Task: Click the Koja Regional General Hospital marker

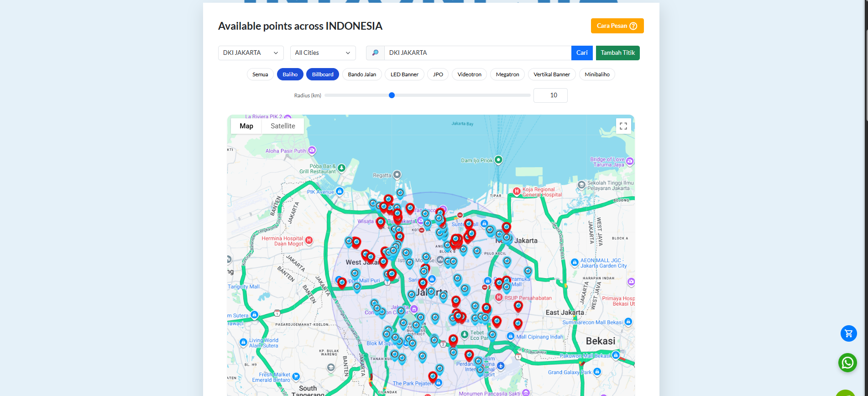Action: pos(517,191)
